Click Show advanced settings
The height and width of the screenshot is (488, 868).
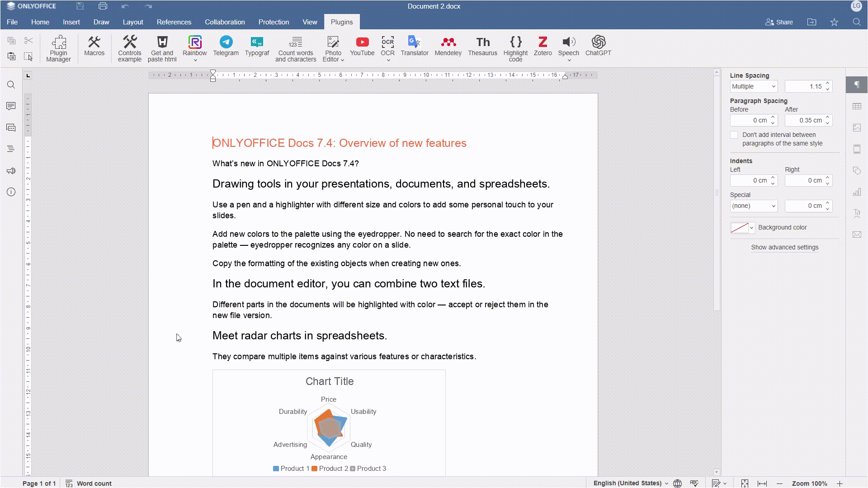coord(784,247)
